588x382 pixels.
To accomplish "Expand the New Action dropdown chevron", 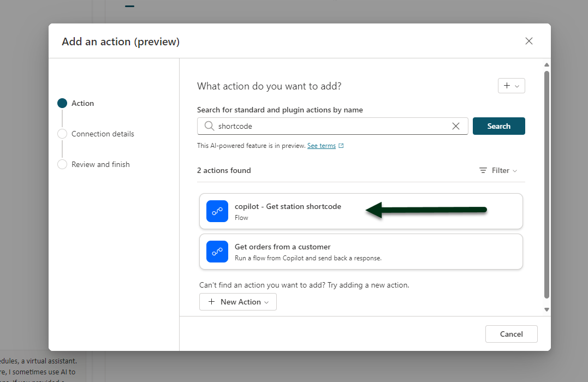I will coord(266,302).
